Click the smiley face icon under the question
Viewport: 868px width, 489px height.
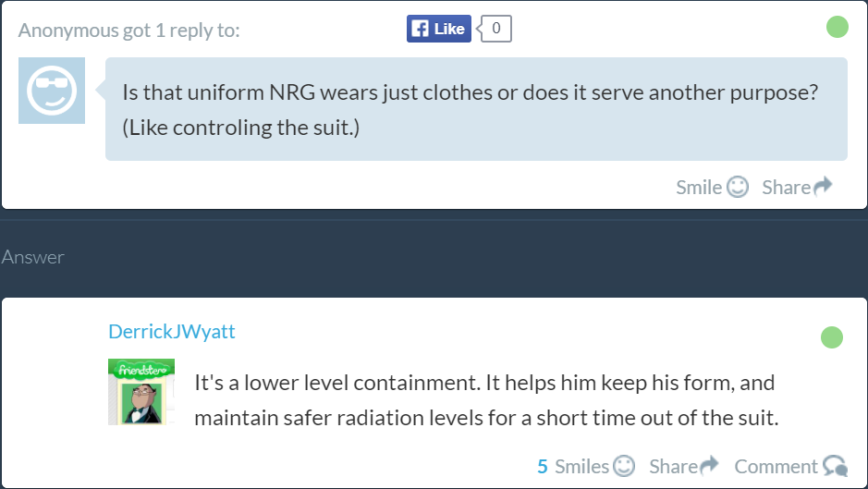coord(738,187)
